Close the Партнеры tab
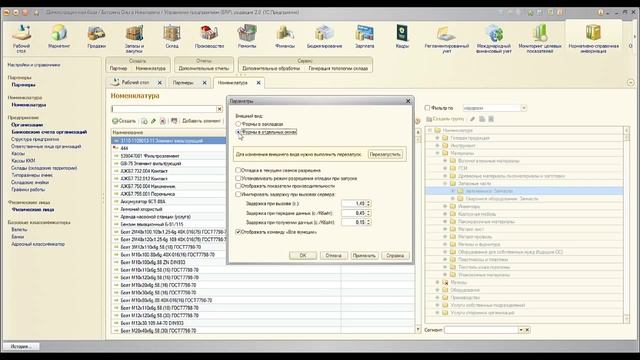Screen dimensions: 640x360 [x=204, y=82]
